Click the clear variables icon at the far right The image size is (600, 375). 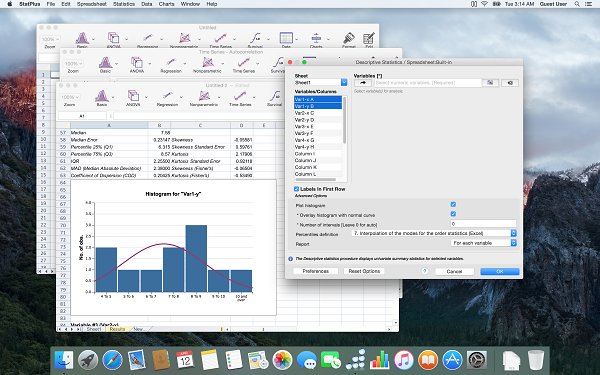tap(510, 83)
